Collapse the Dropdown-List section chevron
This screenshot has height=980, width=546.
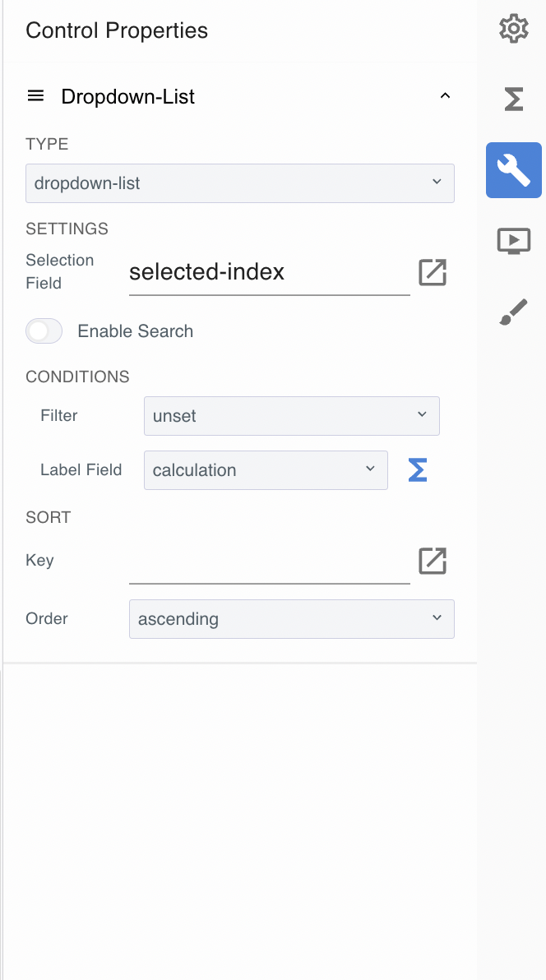pos(445,96)
